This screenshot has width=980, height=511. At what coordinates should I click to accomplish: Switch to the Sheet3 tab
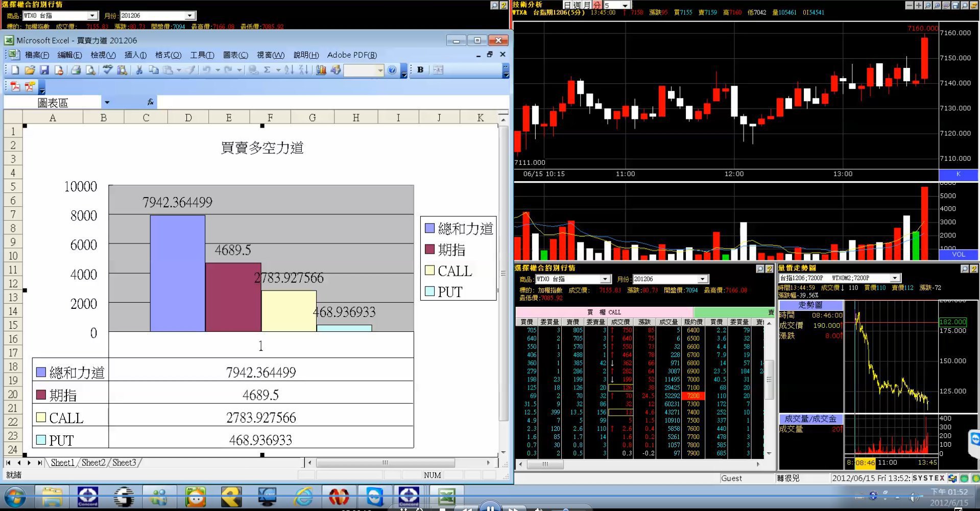(124, 463)
